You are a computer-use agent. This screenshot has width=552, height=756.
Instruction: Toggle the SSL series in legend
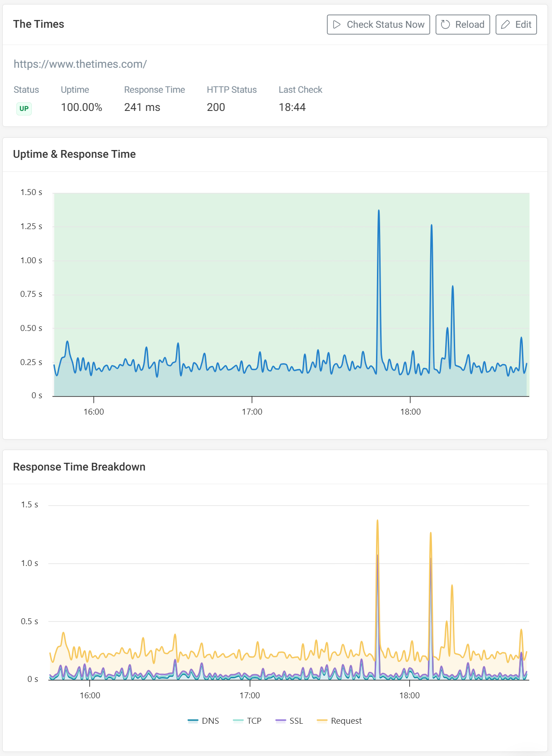289,721
